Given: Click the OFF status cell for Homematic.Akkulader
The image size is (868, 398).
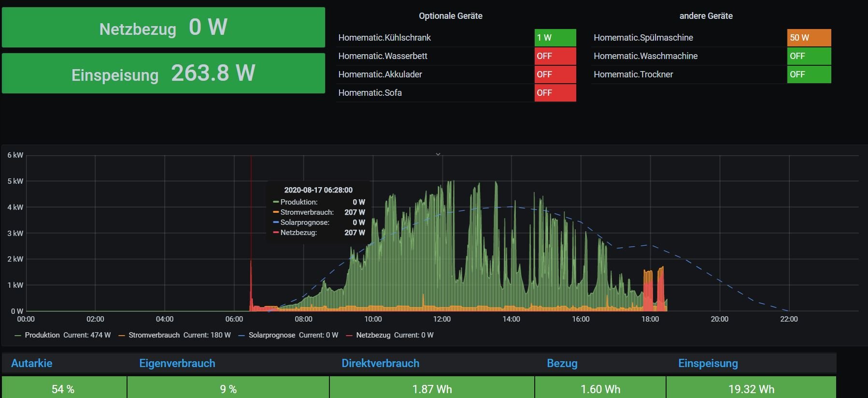Looking at the screenshot, I should click(x=555, y=74).
